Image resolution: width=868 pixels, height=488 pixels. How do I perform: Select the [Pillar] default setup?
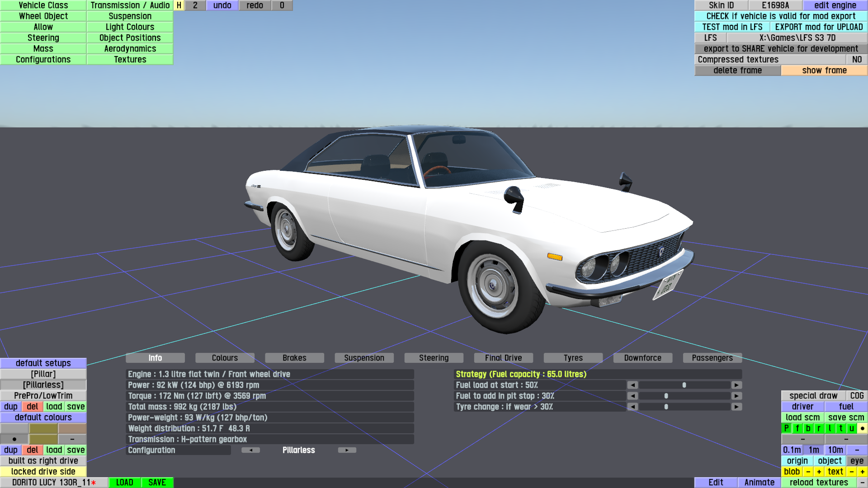43,374
